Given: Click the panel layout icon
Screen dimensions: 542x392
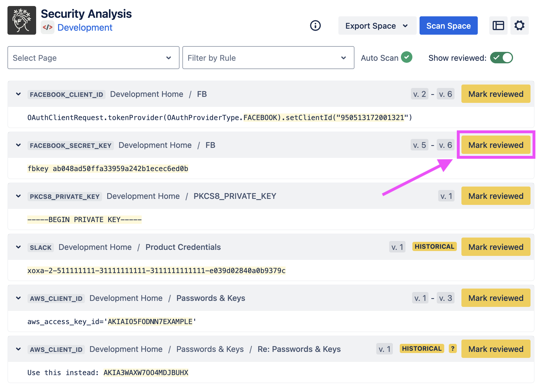Looking at the screenshot, I should point(498,26).
